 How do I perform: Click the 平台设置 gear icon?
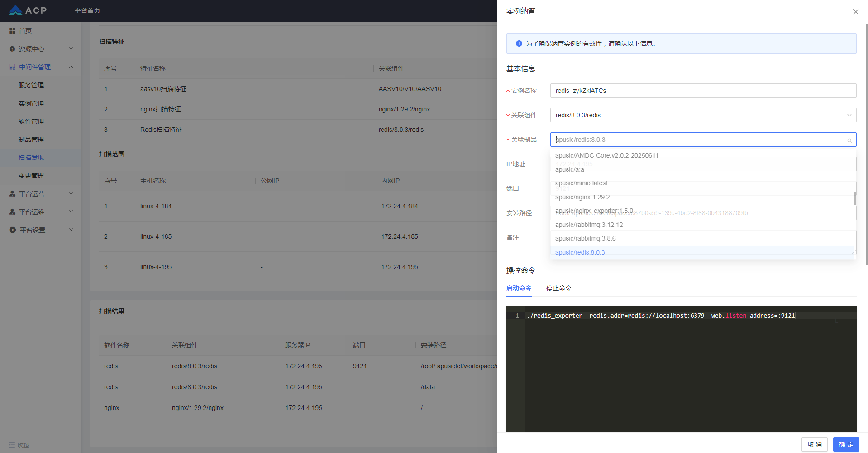pyautogui.click(x=12, y=230)
